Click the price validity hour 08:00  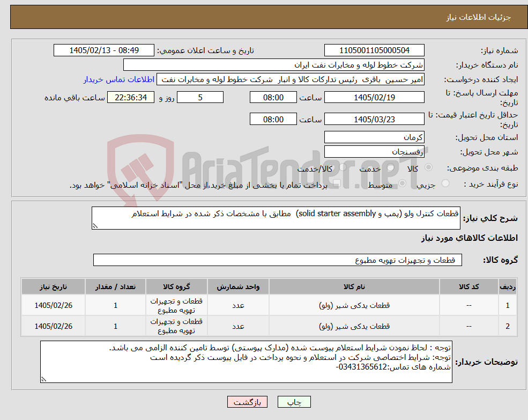coord(273,119)
